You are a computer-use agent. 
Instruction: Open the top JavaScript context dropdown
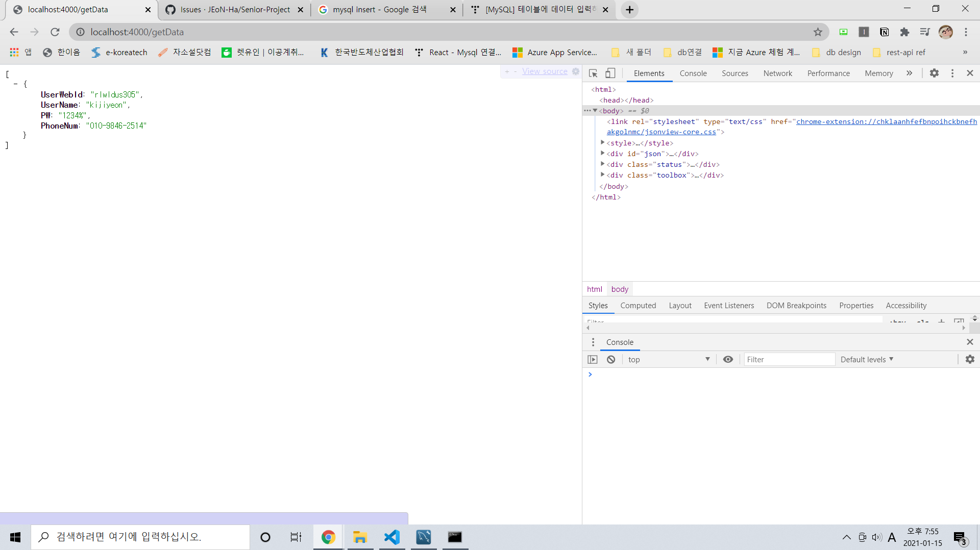pyautogui.click(x=669, y=360)
